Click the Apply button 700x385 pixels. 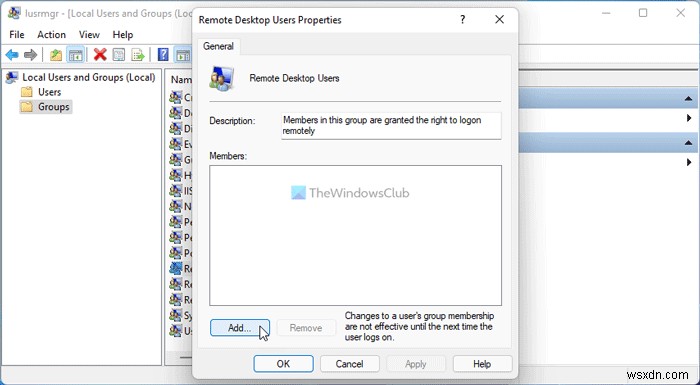coord(416,364)
